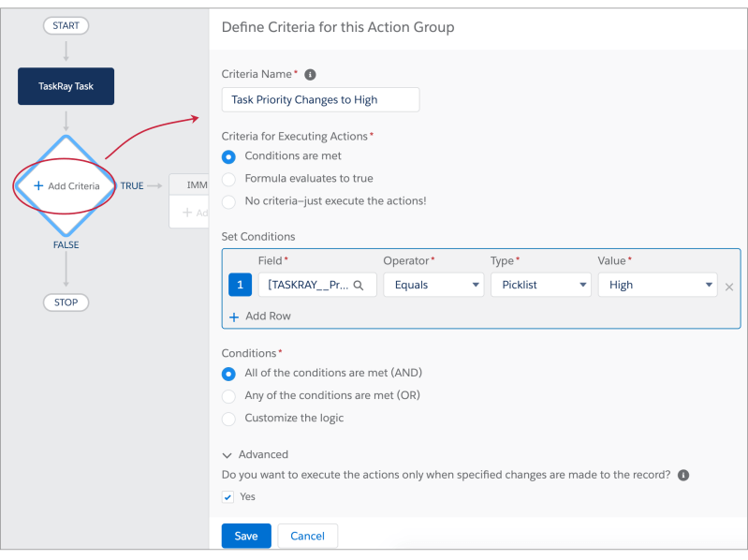The height and width of the screenshot is (560, 748).
Task: Click the Save button
Action: (x=246, y=537)
